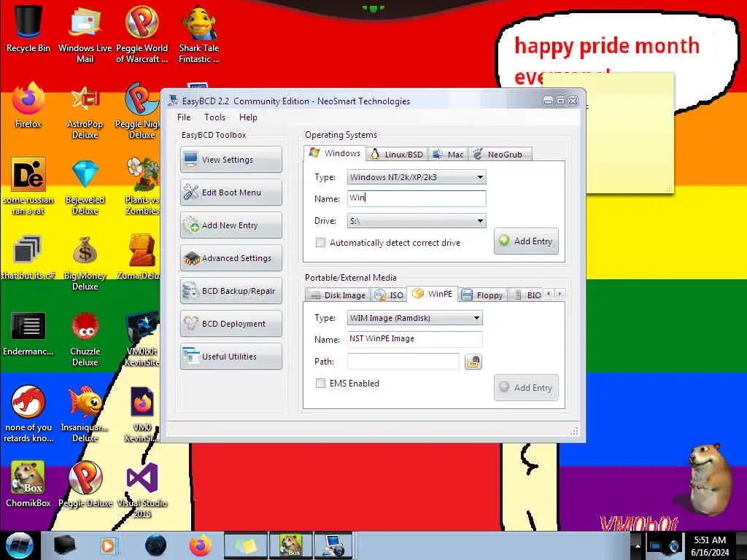Open the media player taskbar icon

coord(108,545)
